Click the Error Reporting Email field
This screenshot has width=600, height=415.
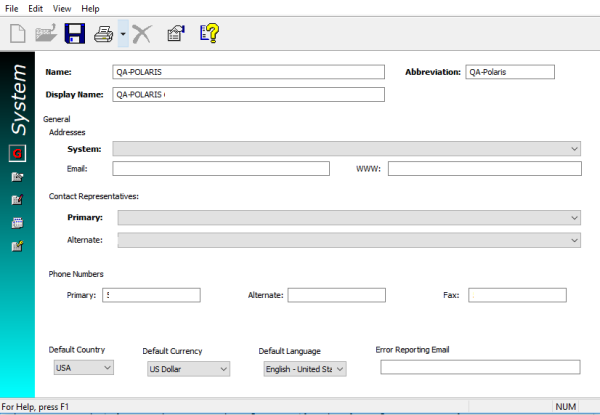(x=473, y=368)
